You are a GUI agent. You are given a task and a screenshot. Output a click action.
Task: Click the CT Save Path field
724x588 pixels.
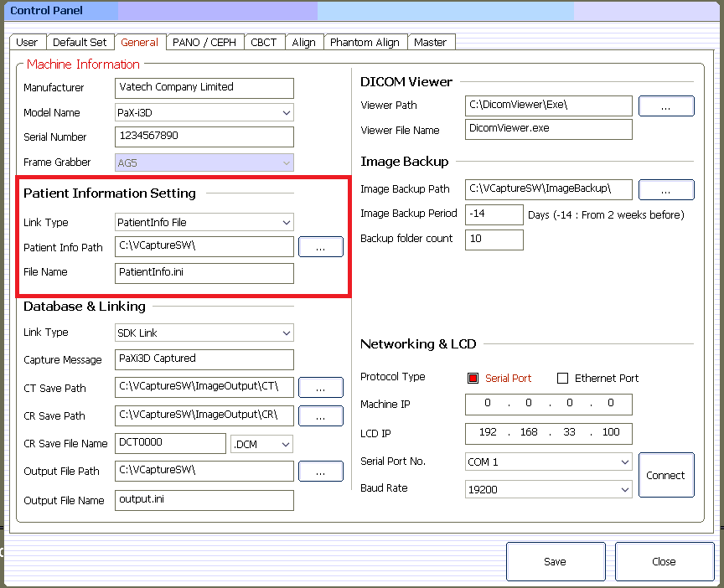pos(204,387)
